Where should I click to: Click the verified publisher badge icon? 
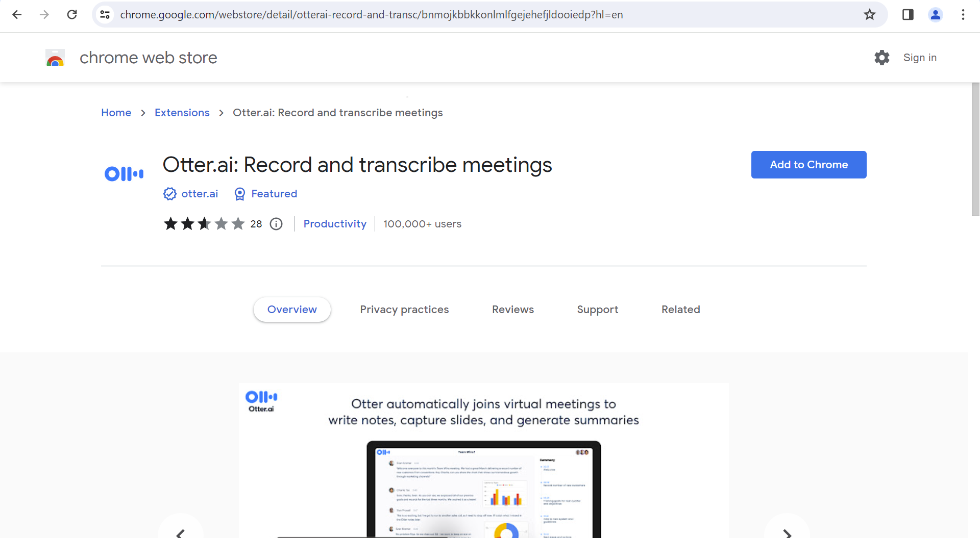(170, 194)
